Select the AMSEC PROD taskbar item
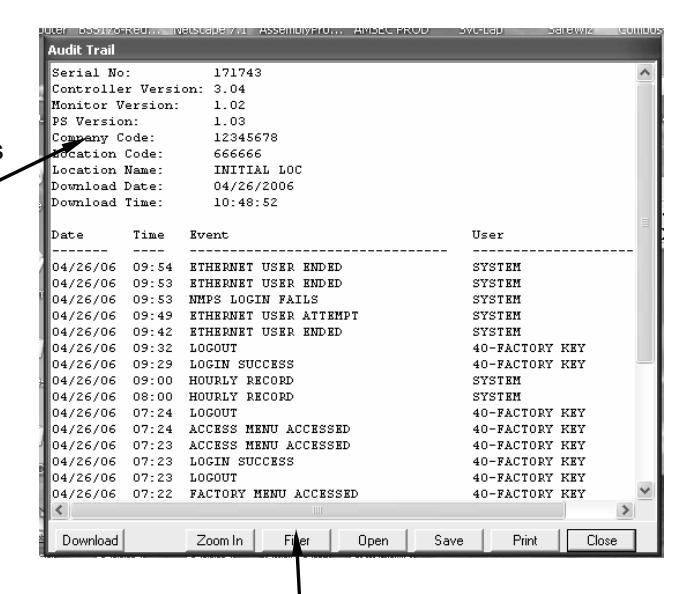This screenshot has height=594, width=691. click(x=391, y=30)
